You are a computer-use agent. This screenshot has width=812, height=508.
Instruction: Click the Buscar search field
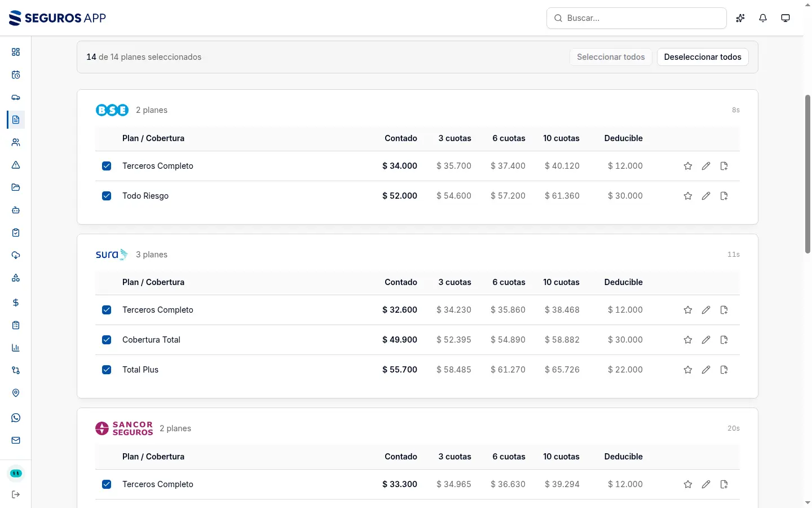click(x=637, y=18)
